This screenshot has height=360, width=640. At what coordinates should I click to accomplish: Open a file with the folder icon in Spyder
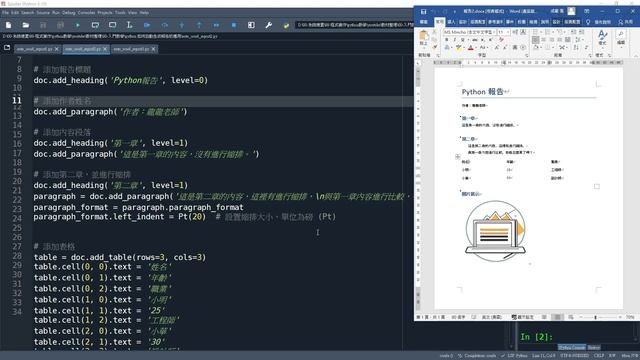click(26, 25)
